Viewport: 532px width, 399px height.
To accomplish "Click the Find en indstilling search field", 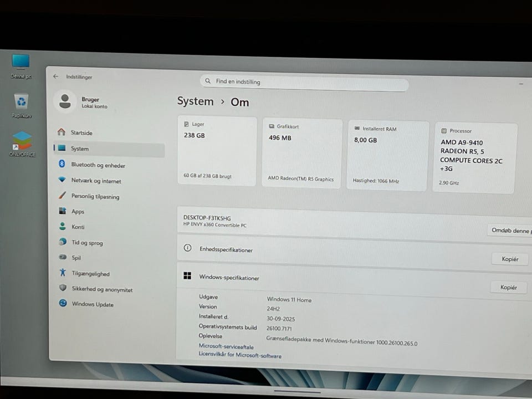I will [304, 83].
